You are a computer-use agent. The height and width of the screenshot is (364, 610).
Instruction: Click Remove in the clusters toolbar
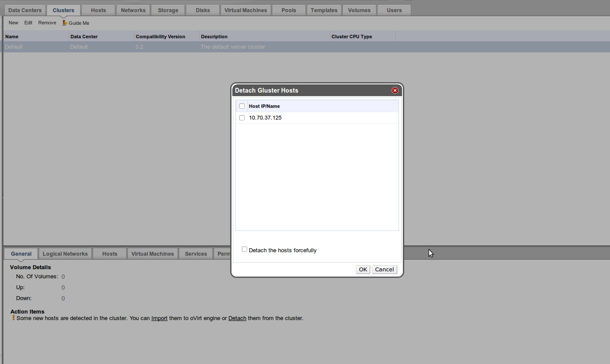[x=47, y=23]
